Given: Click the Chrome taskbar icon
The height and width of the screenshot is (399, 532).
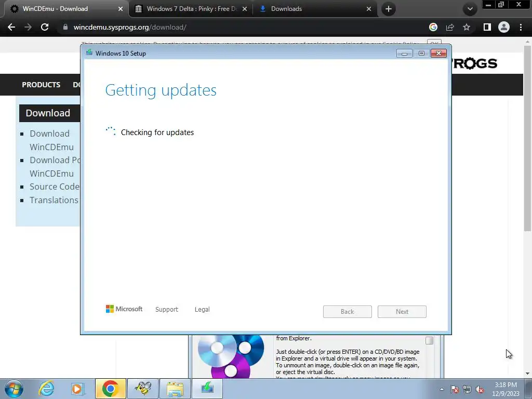Looking at the screenshot, I should tap(110, 389).
